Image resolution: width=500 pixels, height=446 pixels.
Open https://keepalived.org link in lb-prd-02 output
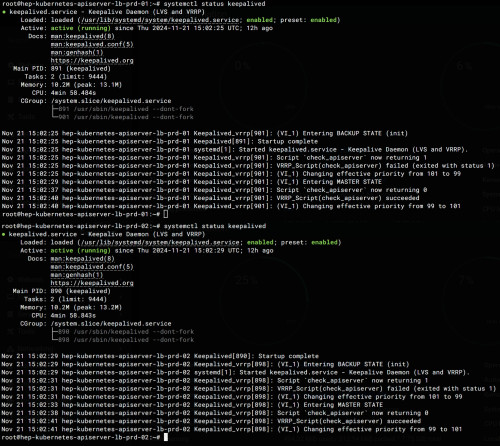click(x=92, y=283)
